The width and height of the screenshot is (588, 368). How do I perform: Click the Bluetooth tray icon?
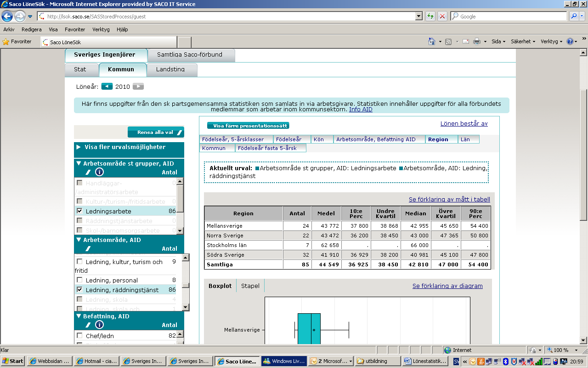coord(506,361)
